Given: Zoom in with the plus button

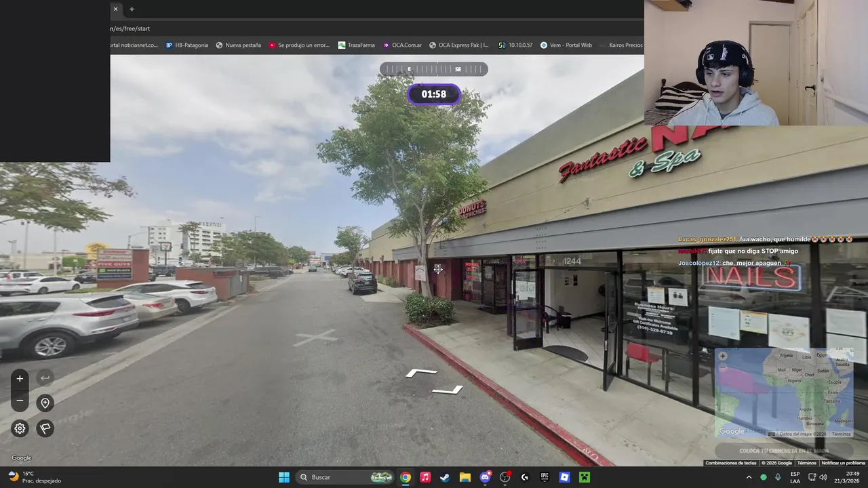Looking at the screenshot, I should 20,378.
